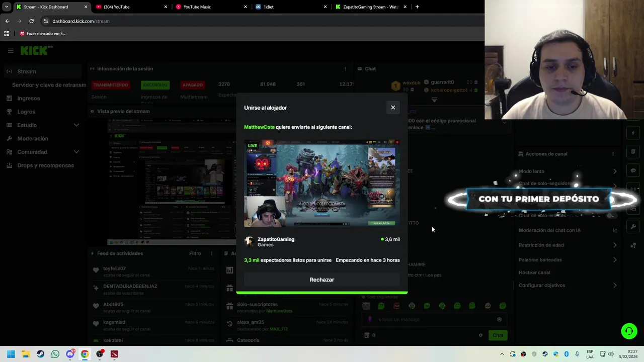The height and width of the screenshot is (362, 644).
Task: Click MatthewDota link under Solo-suscriptores
Action: pos(279,311)
